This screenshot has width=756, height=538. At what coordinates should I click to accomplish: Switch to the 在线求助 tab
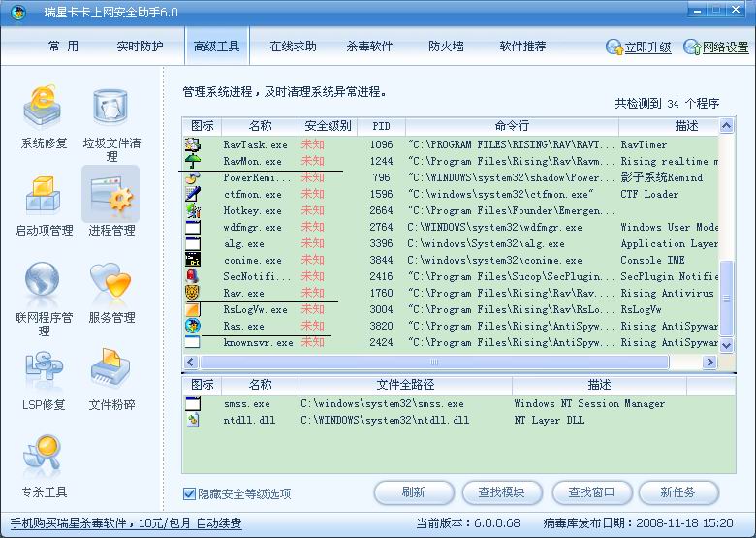point(293,47)
